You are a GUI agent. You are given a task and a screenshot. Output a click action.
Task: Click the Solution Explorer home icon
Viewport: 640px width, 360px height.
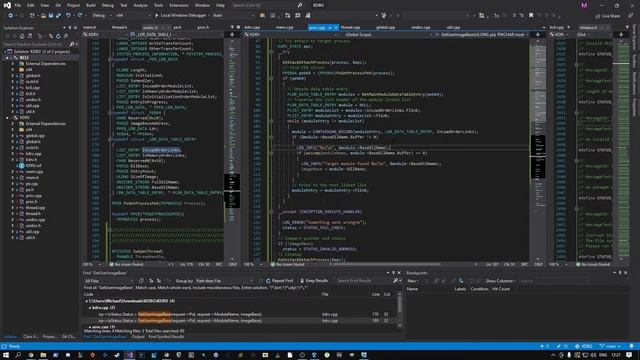[22, 36]
